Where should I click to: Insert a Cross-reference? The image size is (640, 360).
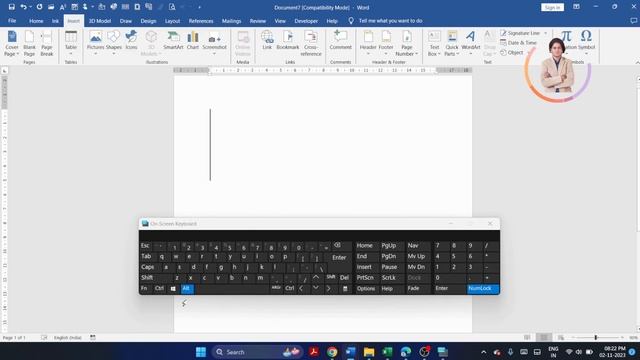pos(311,43)
